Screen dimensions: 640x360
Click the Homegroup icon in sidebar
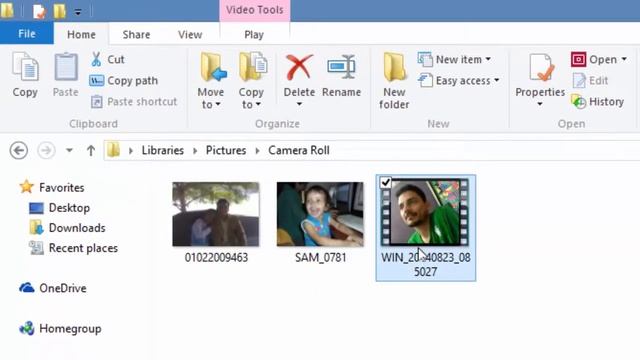point(27,328)
